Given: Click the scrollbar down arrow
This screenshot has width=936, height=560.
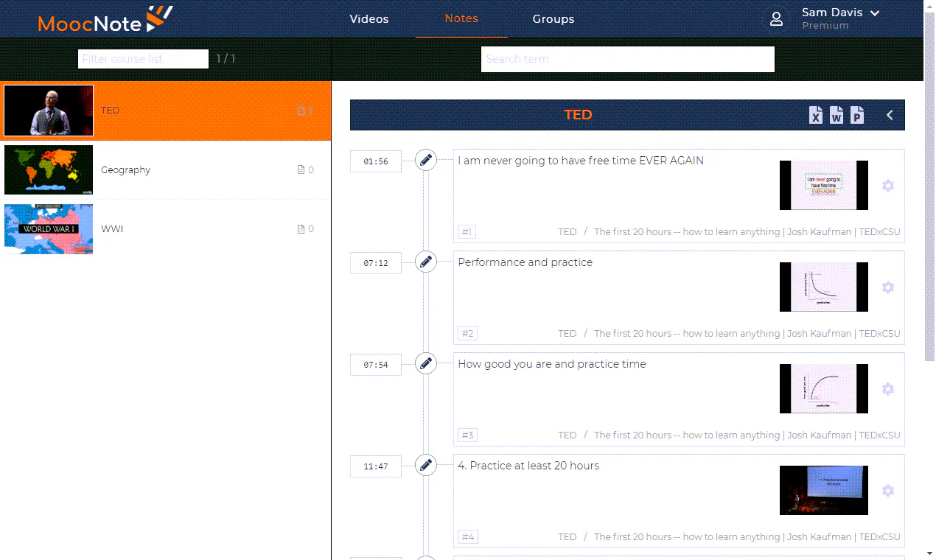Looking at the screenshot, I should click(929, 554).
